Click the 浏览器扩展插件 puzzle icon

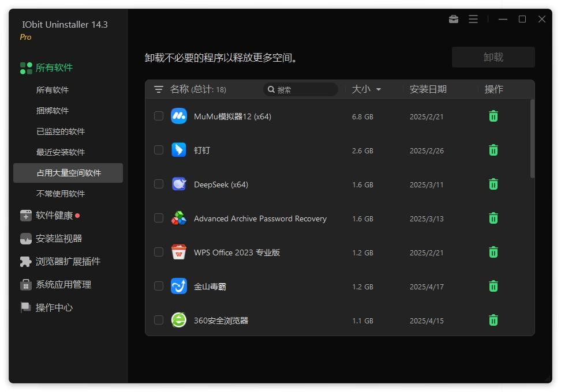point(26,262)
